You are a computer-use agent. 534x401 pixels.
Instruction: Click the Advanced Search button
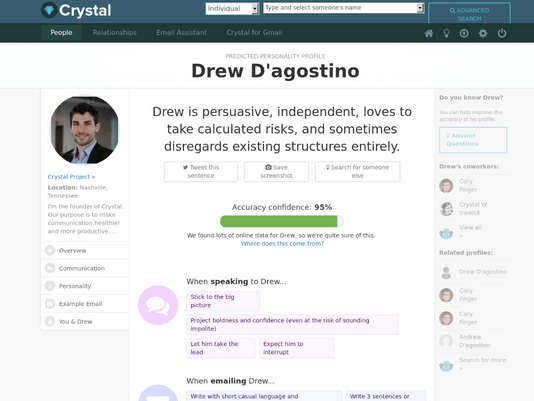click(469, 14)
